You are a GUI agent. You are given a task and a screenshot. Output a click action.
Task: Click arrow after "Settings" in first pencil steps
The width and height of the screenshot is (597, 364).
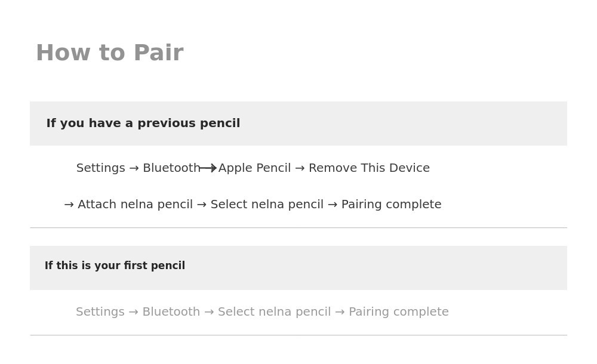click(133, 312)
